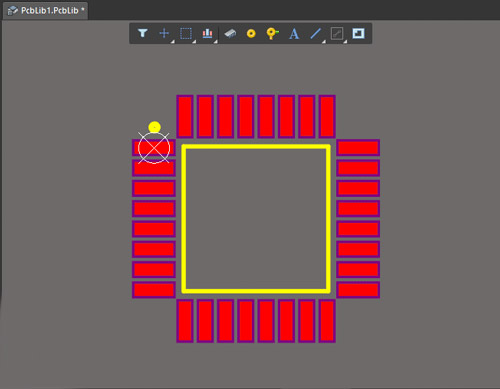Click the blue plus snap/move tool

point(164,33)
